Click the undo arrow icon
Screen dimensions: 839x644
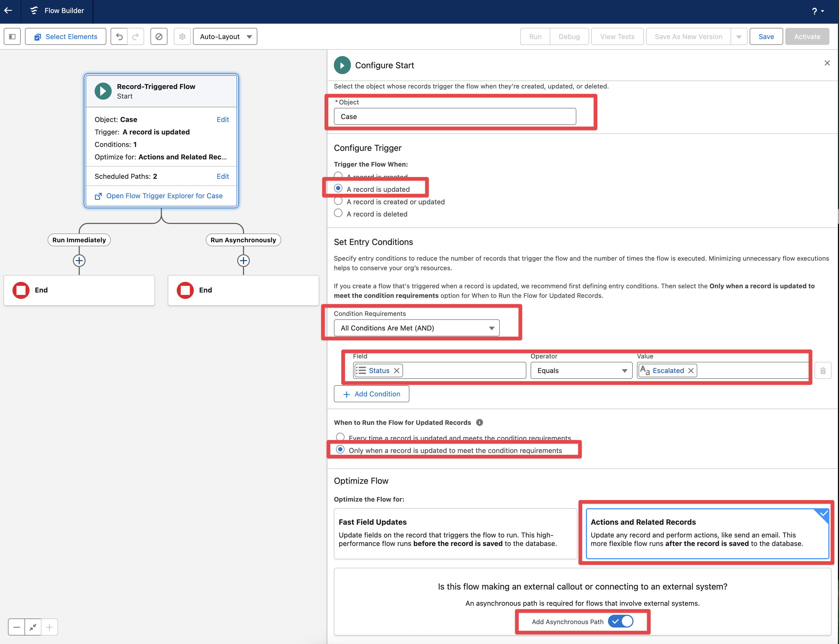click(x=119, y=37)
